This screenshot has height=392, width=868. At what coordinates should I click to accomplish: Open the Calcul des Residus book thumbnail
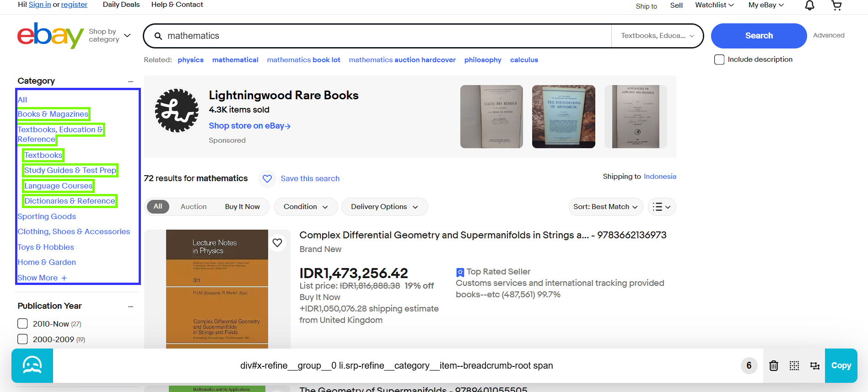pyautogui.click(x=491, y=117)
